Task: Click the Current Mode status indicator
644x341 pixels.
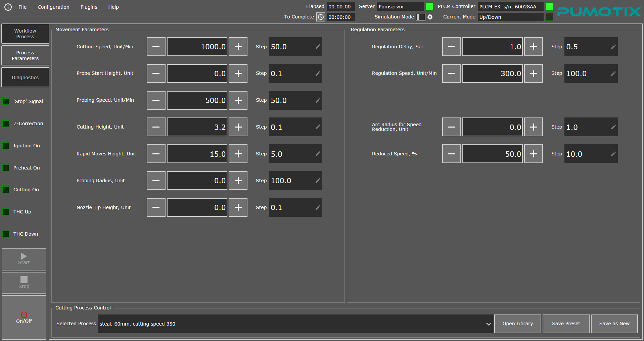Action: (549, 17)
